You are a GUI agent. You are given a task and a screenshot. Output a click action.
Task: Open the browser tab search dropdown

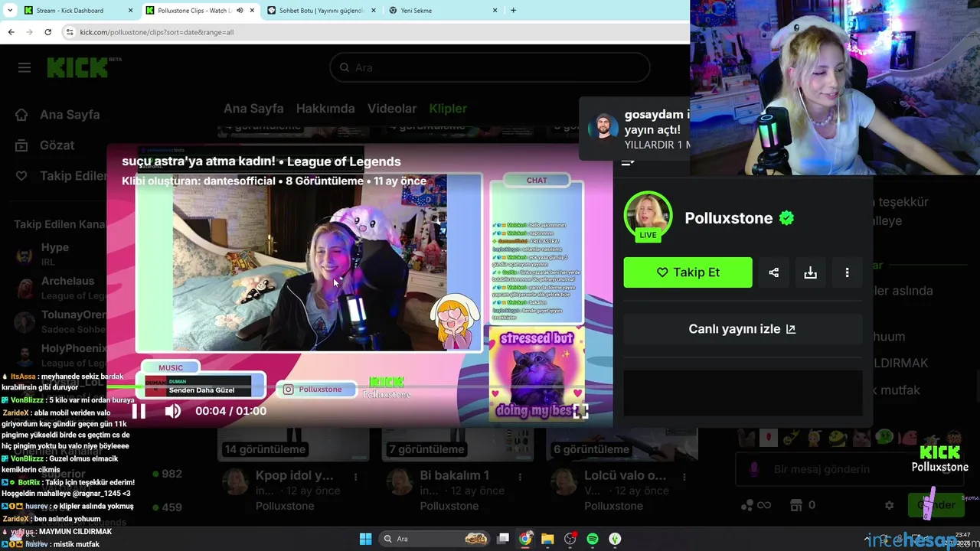coord(8,11)
